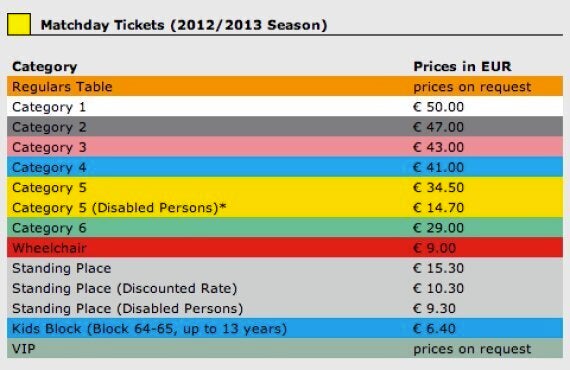The width and height of the screenshot is (570, 370).
Task: Click the VIP prices on request text
Action: 472,349
